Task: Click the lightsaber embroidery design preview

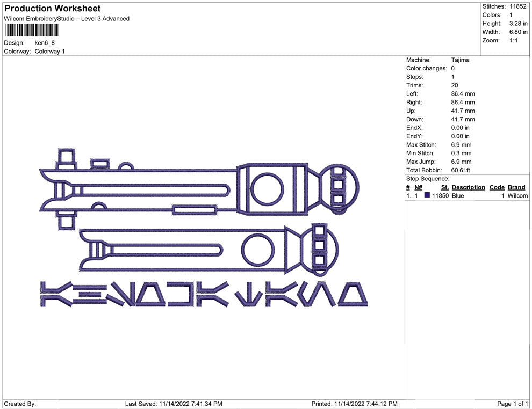Action: click(x=204, y=228)
